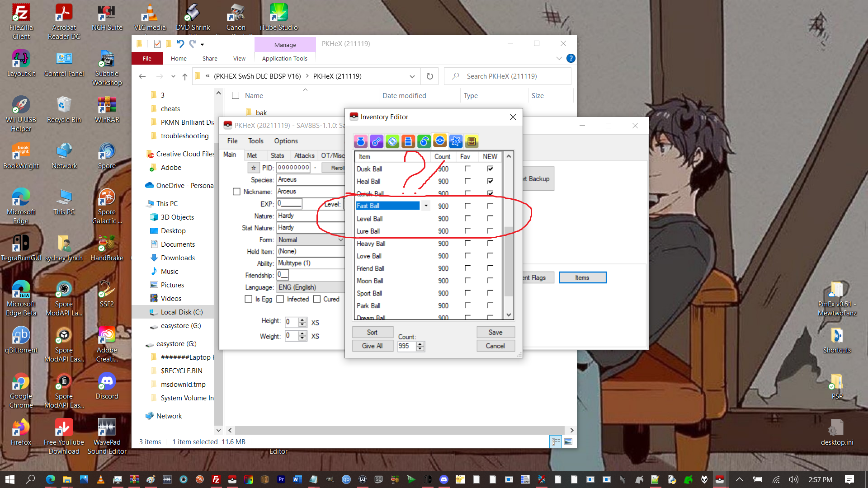Switch to the Stats tab
The image size is (868, 488).
[x=277, y=155]
